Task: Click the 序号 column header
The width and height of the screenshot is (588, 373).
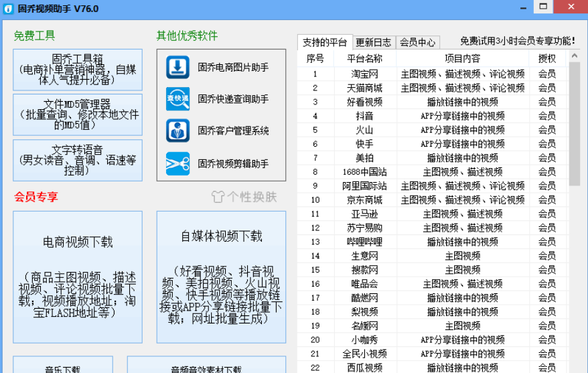Action: click(315, 58)
